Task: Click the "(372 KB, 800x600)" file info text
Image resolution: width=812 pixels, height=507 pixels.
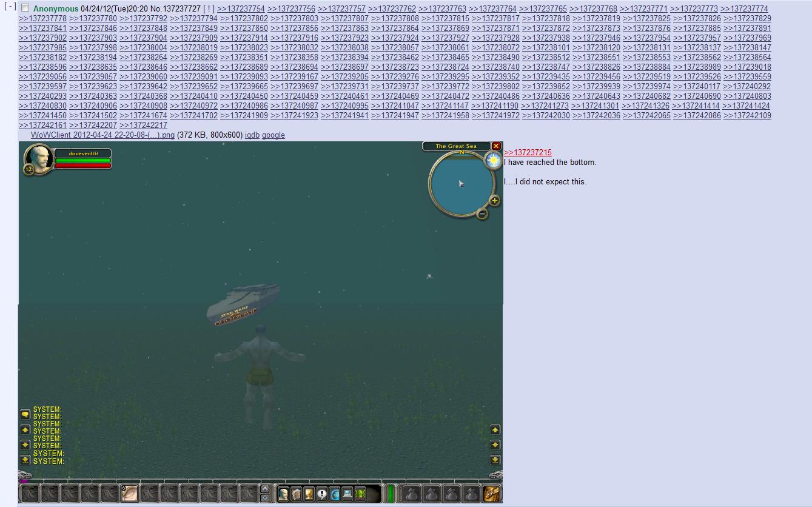Action: [210, 135]
